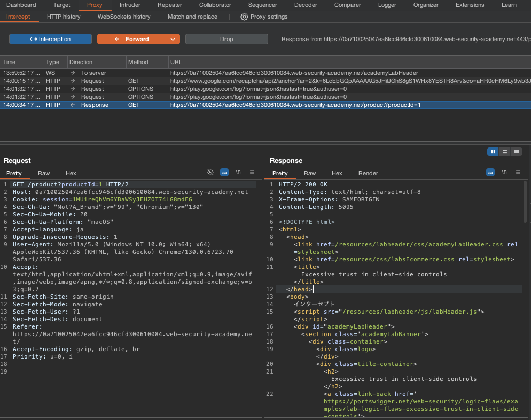531x420 pixels.
Task: Toggle word wrap icon in Request pane
Action: pos(224,172)
